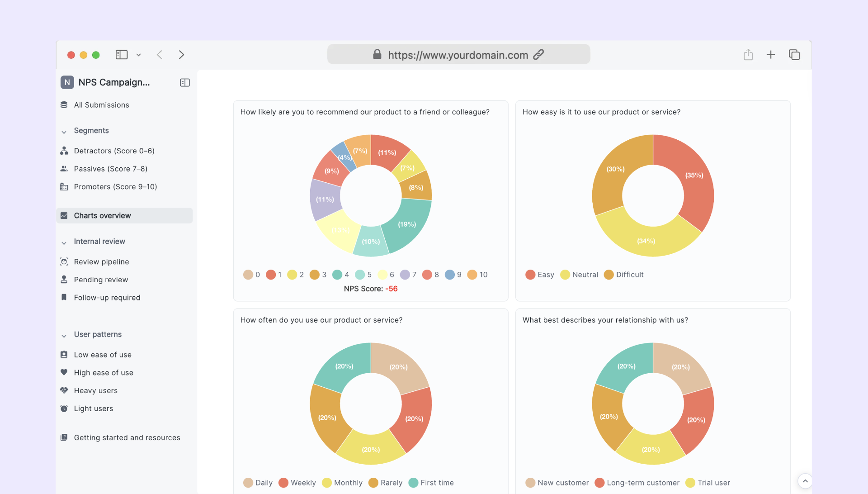Click the scroll-to-top arrow button

pos(805,481)
